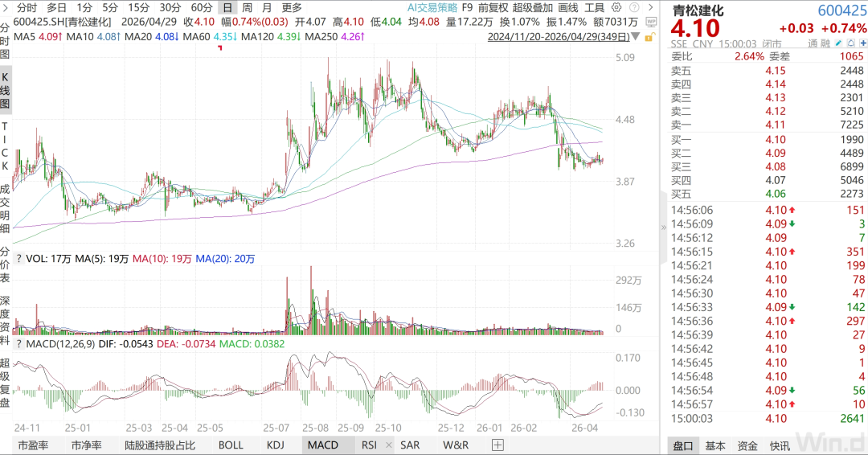The width and height of the screenshot is (868, 455).
Task: Select 1分 interval
Action: coord(84,7)
